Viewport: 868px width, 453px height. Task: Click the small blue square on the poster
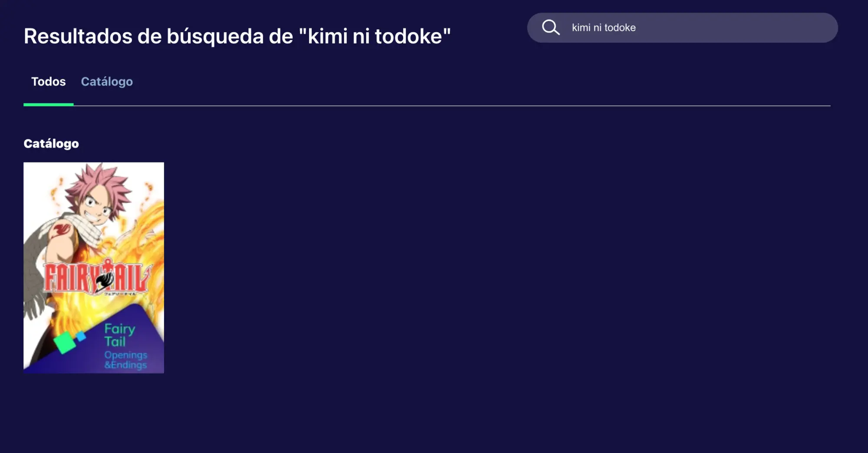81,336
